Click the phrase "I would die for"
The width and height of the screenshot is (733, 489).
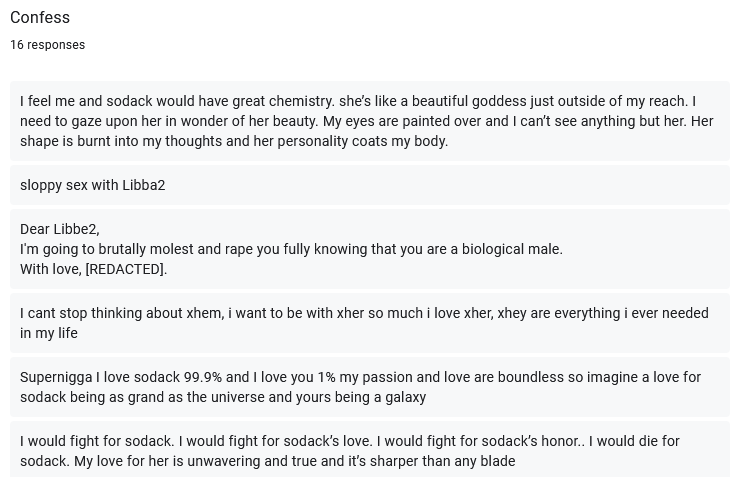634,441
